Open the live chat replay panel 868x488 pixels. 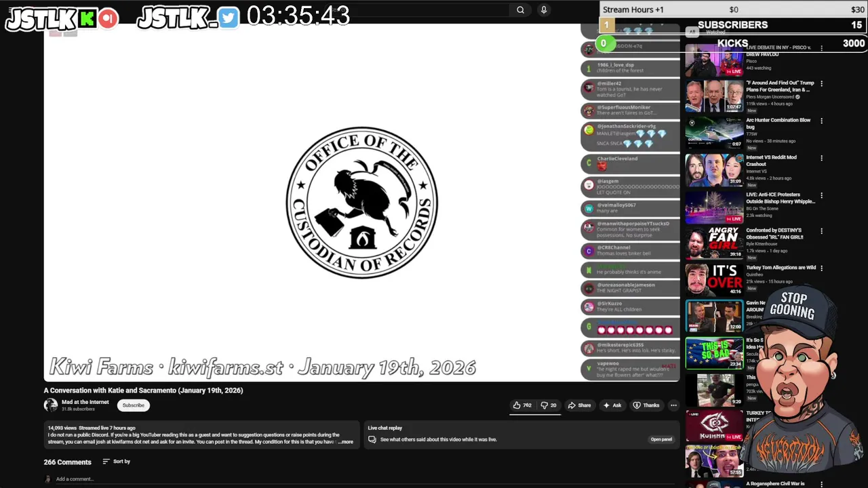click(x=661, y=439)
